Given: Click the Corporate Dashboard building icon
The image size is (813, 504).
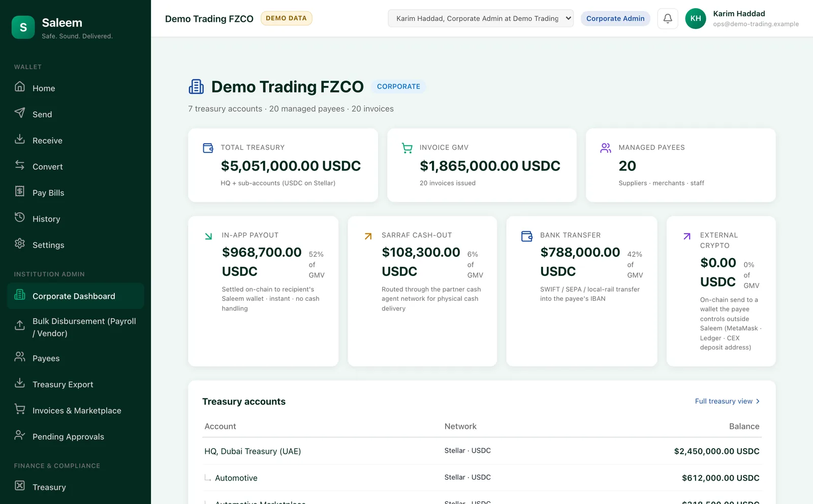Looking at the screenshot, I should (20, 294).
